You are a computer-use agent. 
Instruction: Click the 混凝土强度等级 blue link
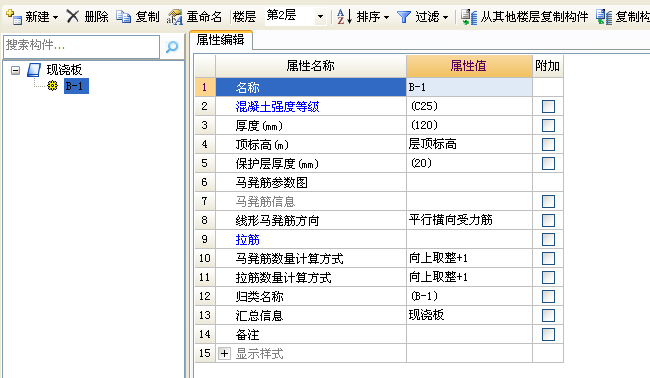[x=277, y=107]
